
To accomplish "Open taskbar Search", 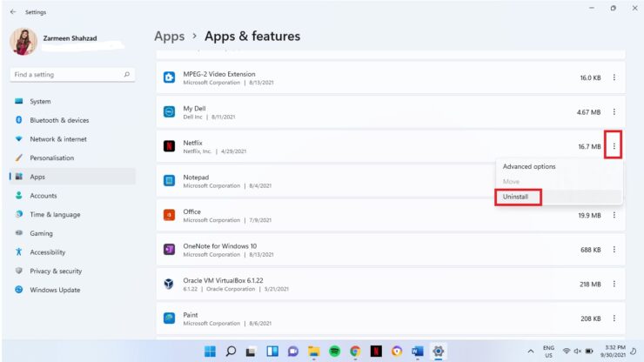I will point(231,352).
